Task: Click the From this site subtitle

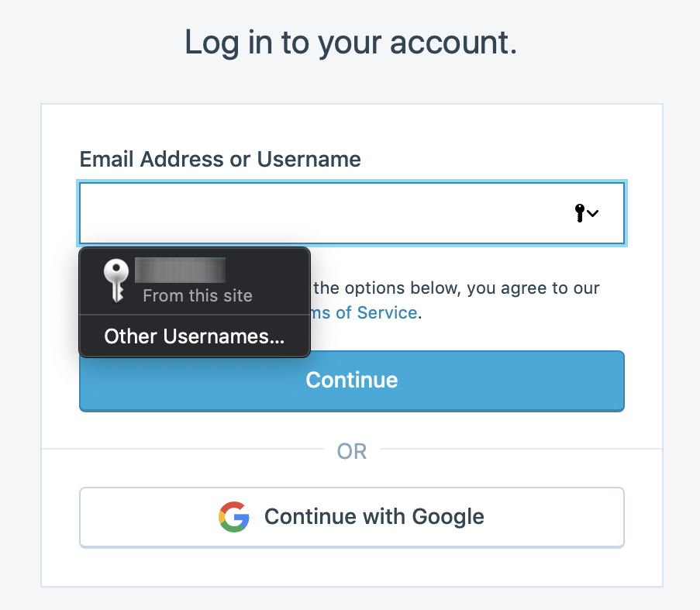Action: (198, 295)
